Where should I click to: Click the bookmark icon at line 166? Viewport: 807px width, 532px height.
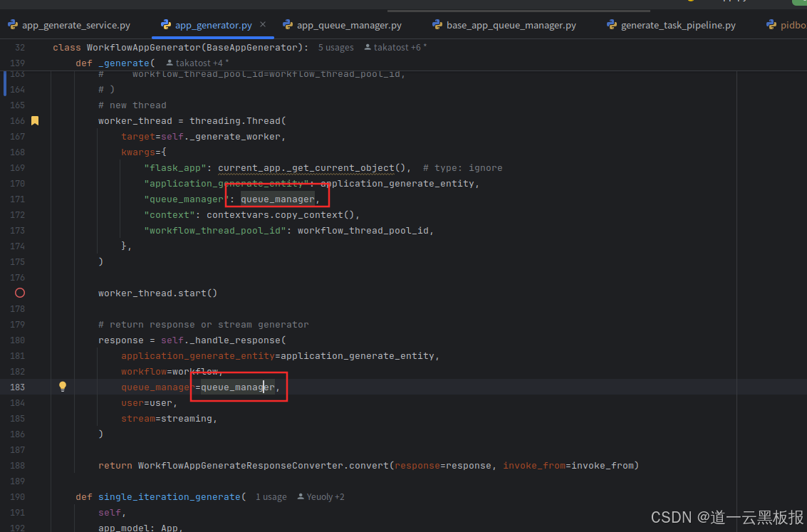pyautogui.click(x=34, y=120)
